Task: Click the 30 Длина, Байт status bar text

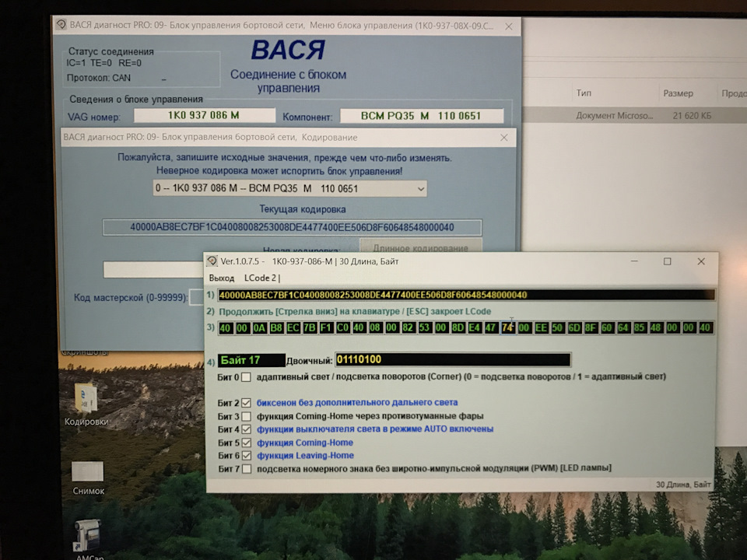Action: pos(683,485)
